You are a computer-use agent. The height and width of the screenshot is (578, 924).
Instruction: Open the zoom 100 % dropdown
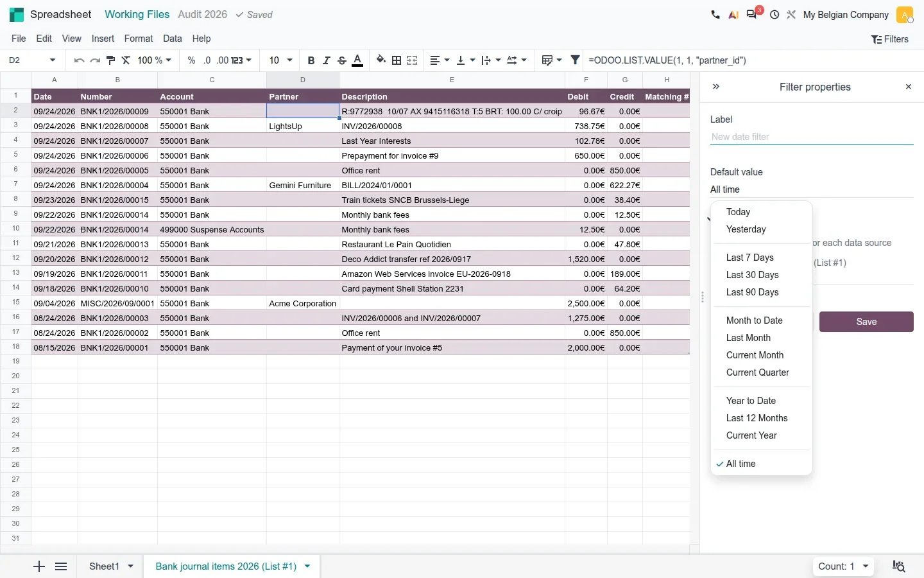tap(155, 60)
